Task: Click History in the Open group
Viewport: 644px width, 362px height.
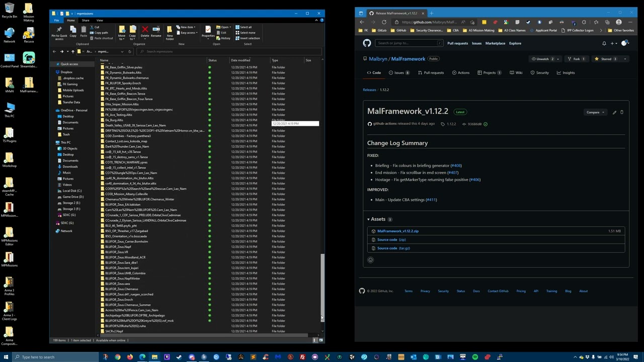Action: point(224,38)
